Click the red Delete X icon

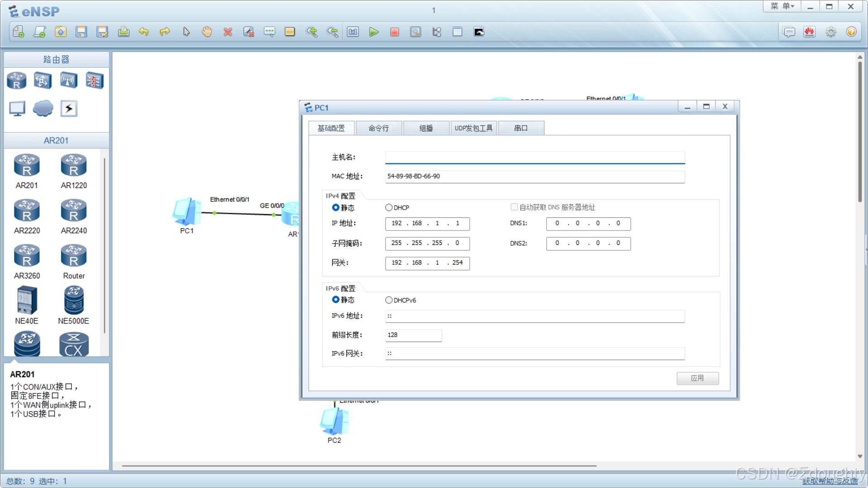228,32
